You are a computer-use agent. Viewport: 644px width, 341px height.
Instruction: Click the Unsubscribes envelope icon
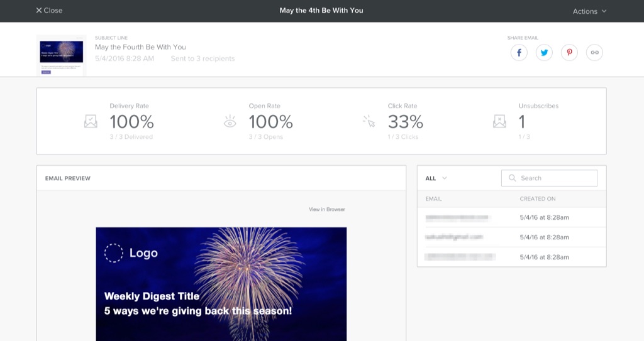[x=499, y=121]
